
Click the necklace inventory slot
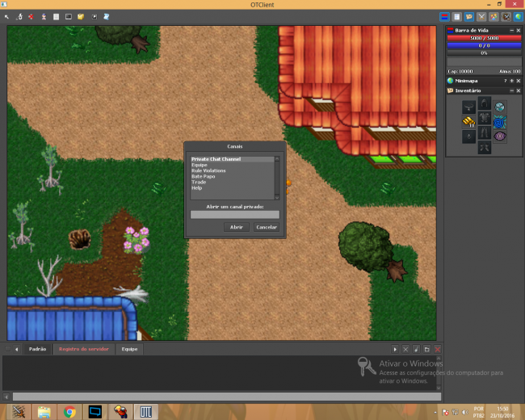[x=468, y=107]
